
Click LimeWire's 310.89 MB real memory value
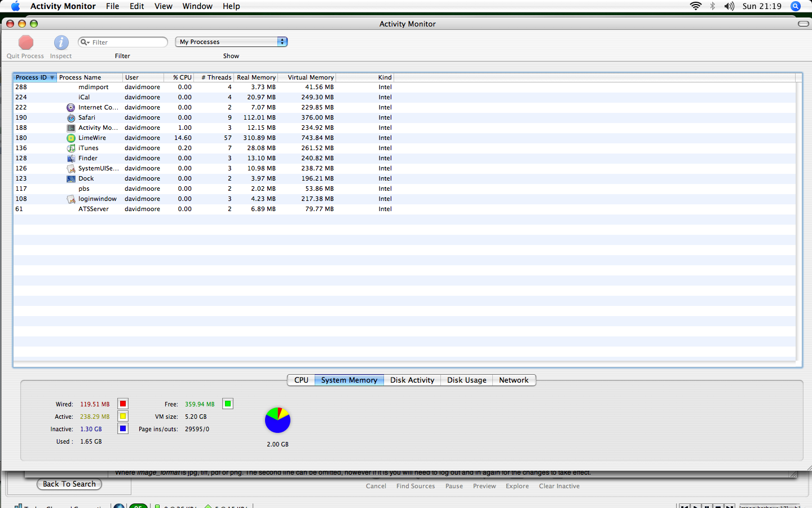(x=259, y=138)
